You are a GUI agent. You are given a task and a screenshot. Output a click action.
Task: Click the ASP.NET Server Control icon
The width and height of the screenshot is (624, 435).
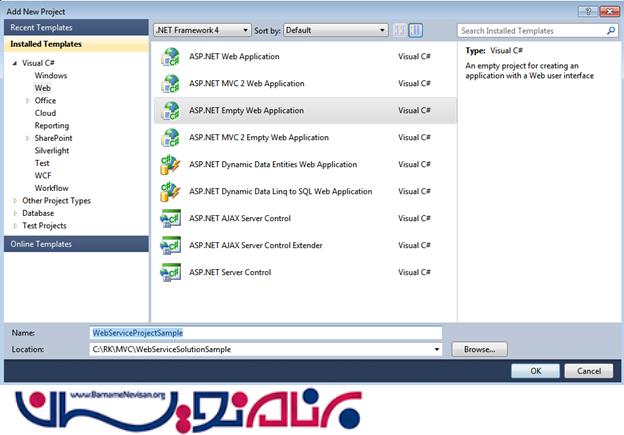tap(171, 273)
